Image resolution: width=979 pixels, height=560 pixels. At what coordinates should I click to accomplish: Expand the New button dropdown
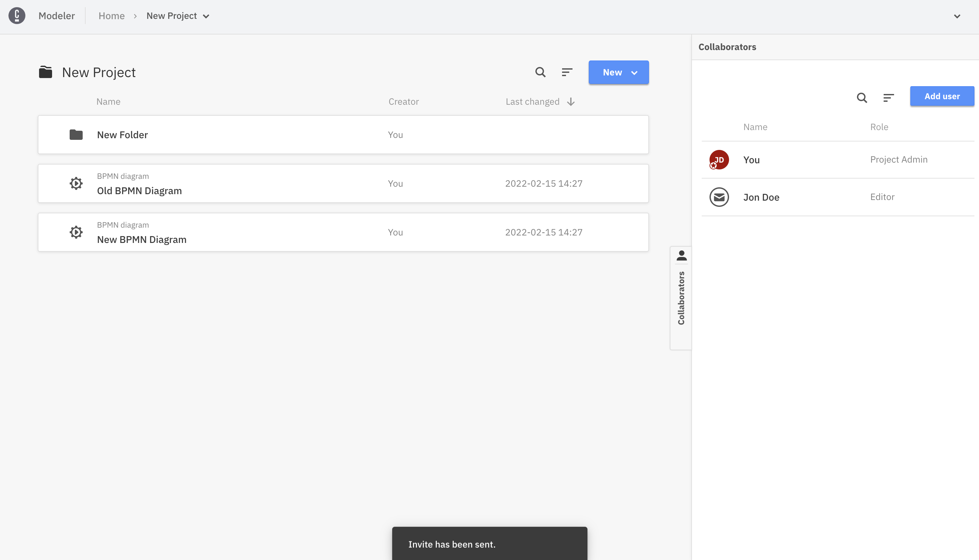point(634,72)
